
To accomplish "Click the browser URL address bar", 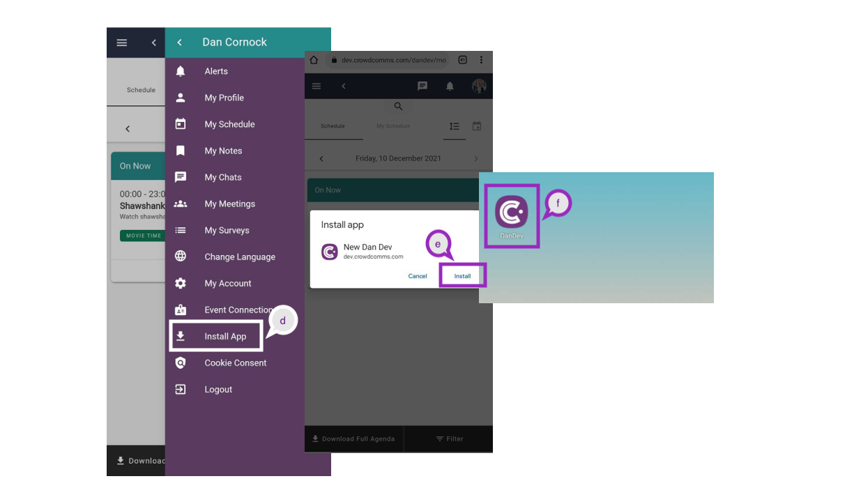I will tap(393, 61).
